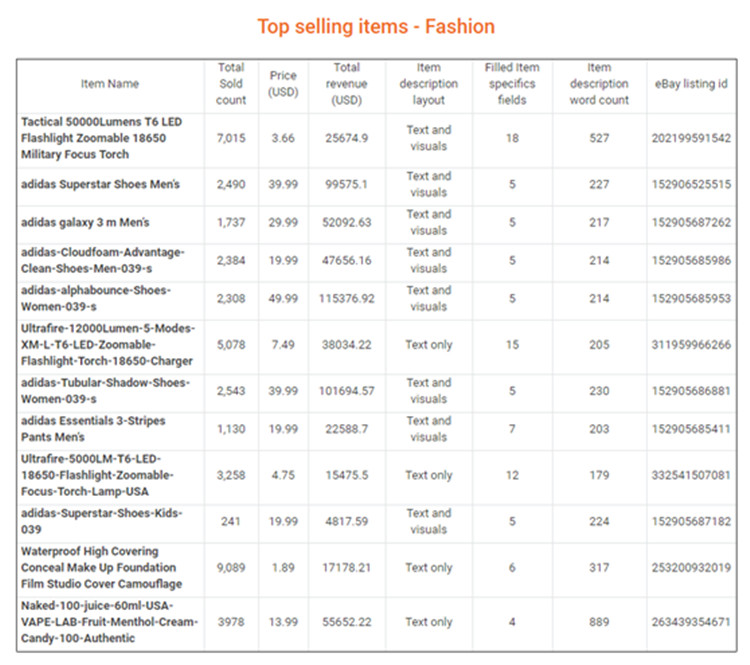Image resolution: width=750 pixels, height=665 pixels.
Task: Click 'Text only' in the Naked-100-juice row
Action: (429, 622)
